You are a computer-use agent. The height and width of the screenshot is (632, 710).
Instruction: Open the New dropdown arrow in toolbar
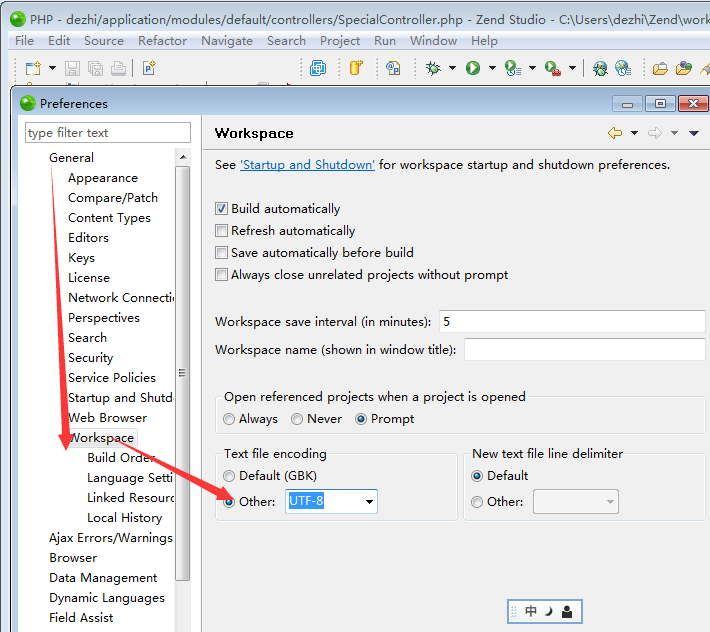[53, 68]
